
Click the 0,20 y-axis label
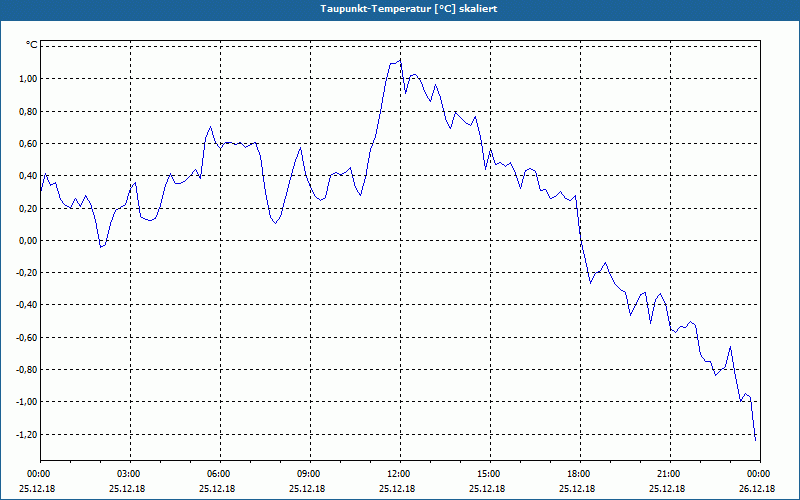(29, 208)
